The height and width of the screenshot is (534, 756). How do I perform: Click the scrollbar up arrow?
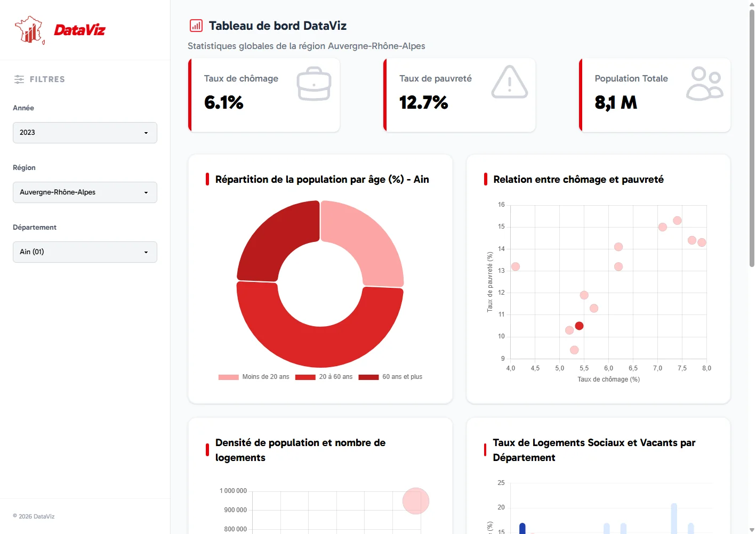point(752,4)
